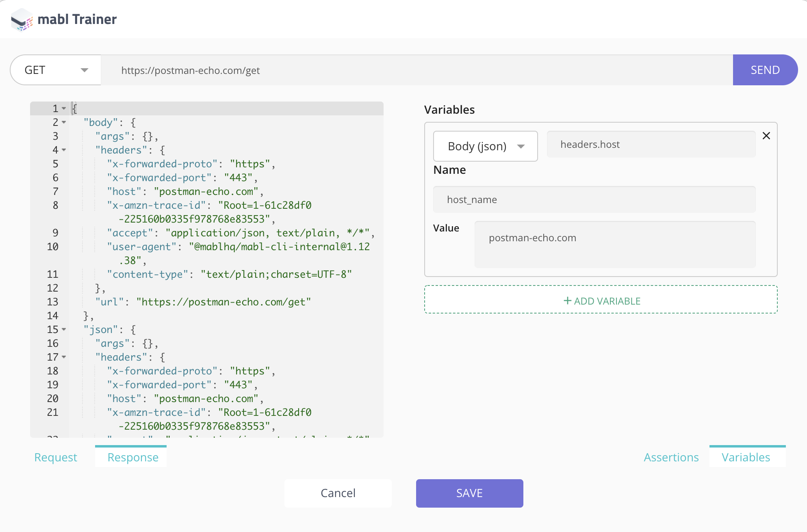The image size is (807, 532).
Task: Open the GET method dropdown
Action: click(56, 70)
